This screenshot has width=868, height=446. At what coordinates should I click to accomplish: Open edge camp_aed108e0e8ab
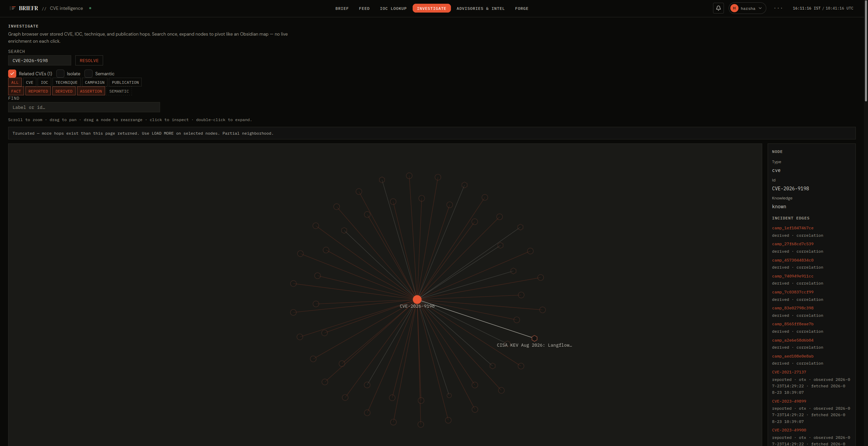[793, 356]
